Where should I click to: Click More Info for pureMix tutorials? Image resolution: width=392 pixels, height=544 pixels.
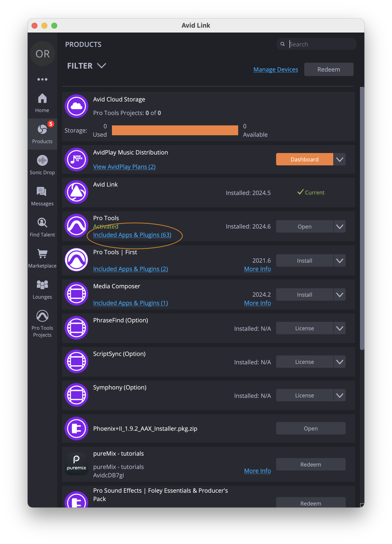[257, 471]
